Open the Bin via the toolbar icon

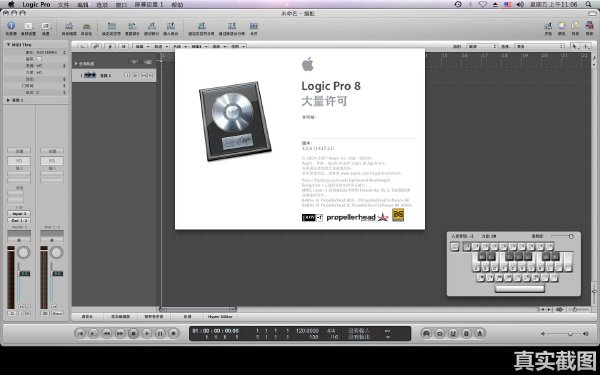tap(548, 26)
